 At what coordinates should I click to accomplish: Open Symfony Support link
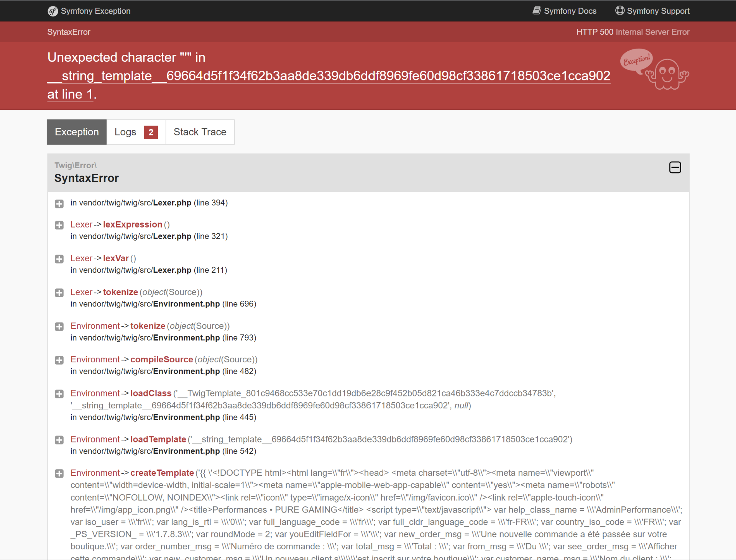[658, 11]
